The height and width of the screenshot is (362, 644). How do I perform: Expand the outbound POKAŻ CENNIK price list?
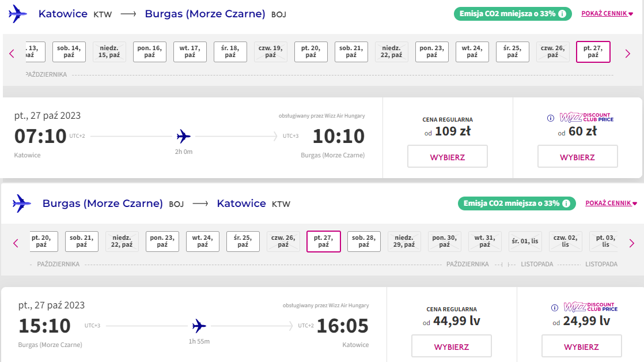(x=607, y=14)
